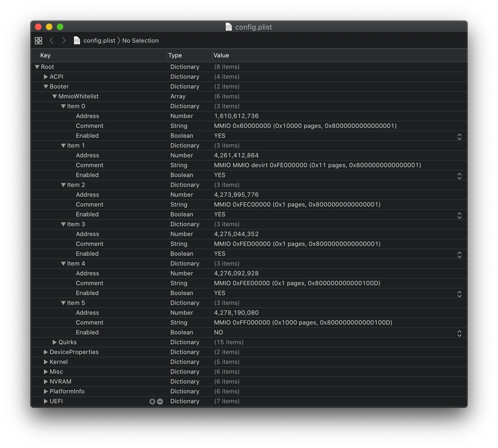Image resolution: width=498 pixels, height=448 pixels.
Task: Open the related items grid icon
Action: click(38, 41)
